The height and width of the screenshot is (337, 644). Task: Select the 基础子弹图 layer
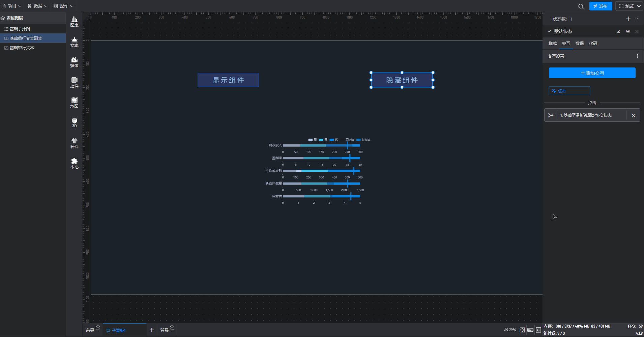point(33,29)
